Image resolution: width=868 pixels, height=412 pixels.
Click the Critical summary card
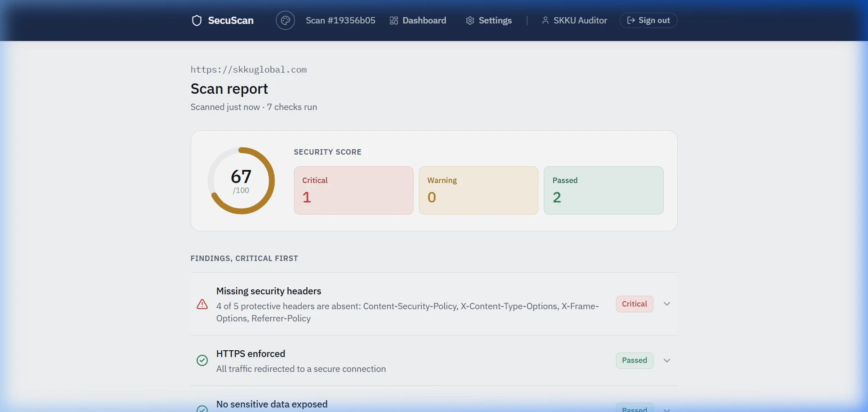(354, 190)
